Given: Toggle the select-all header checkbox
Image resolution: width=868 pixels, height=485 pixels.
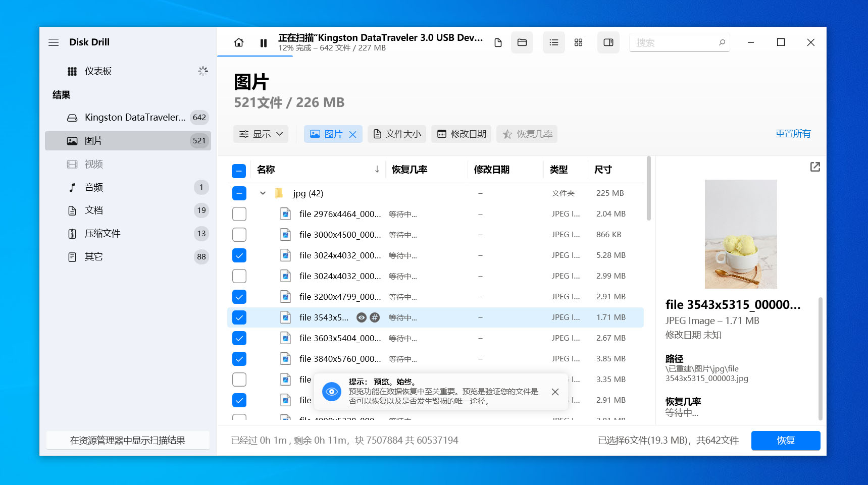Looking at the screenshot, I should point(239,171).
